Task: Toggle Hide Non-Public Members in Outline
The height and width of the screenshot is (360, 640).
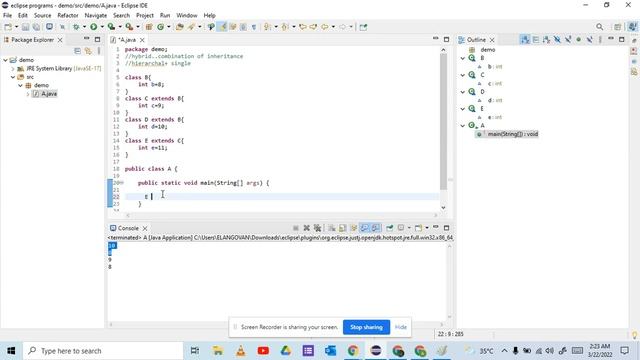Action: 578,40
